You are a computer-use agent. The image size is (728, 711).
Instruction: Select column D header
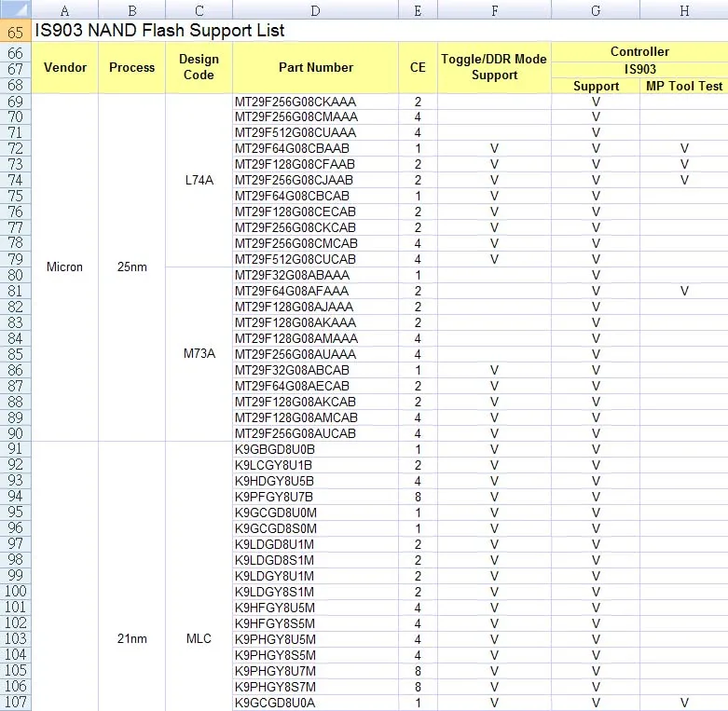(315, 9)
